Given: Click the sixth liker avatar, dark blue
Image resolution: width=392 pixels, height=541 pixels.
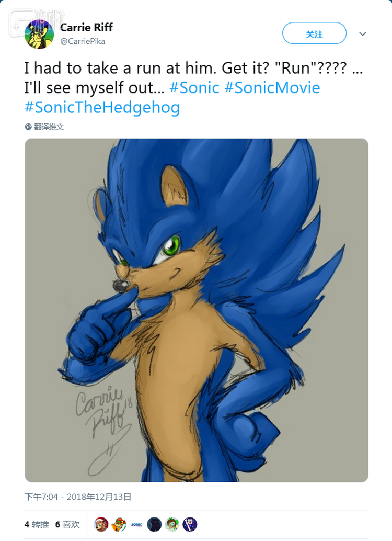Looking at the screenshot, I should tap(190, 524).
